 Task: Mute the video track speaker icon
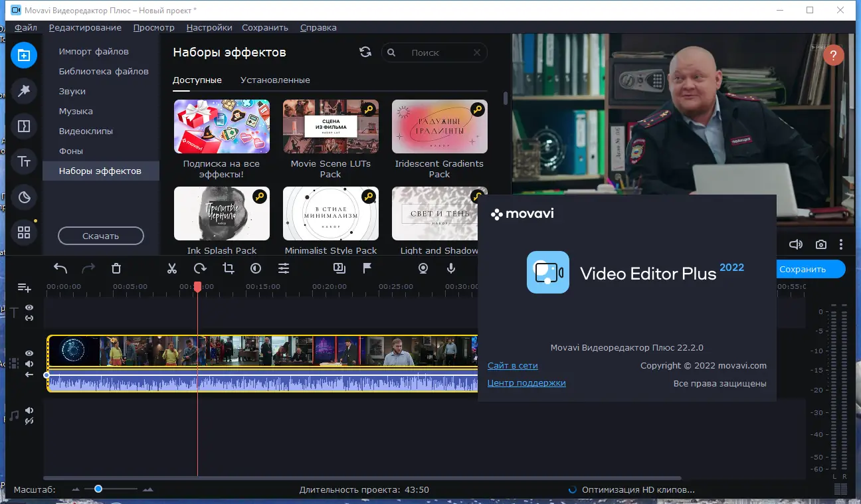[x=28, y=363]
